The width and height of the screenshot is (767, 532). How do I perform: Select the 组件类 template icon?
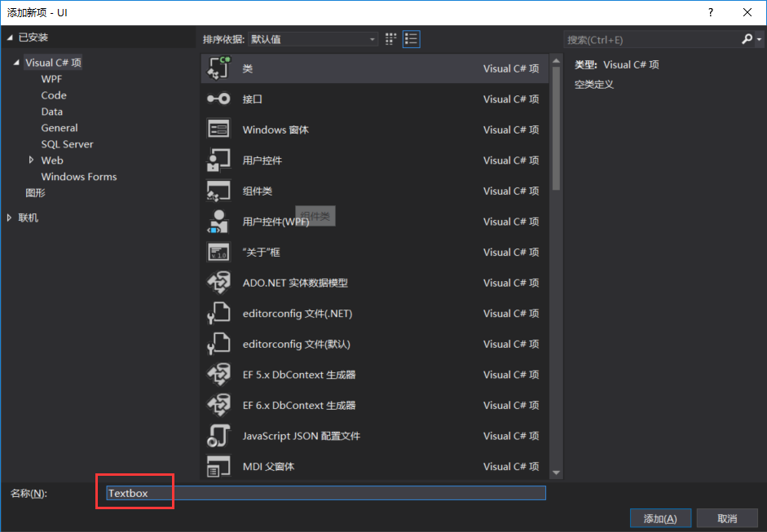point(217,191)
